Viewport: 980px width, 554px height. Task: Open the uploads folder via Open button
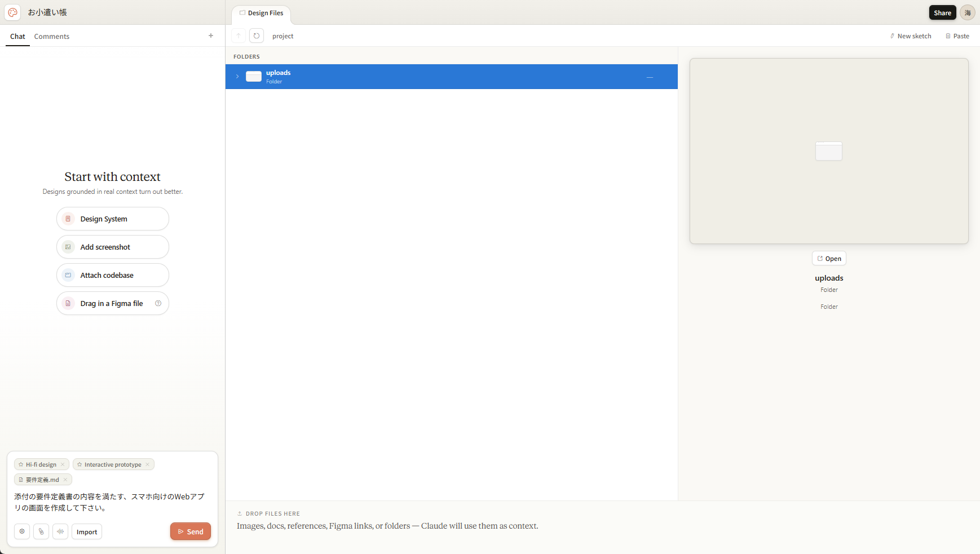[829, 259]
